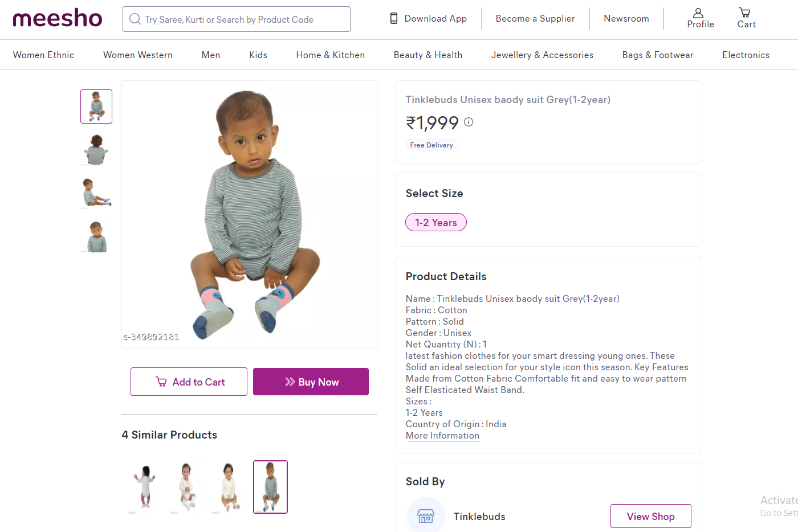Click the View Shop button

coord(650,516)
